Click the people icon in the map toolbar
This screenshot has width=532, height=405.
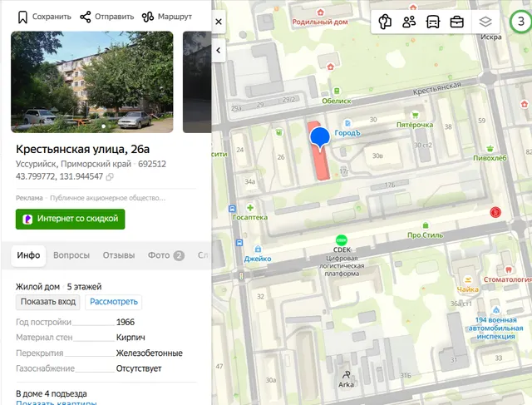tap(409, 22)
